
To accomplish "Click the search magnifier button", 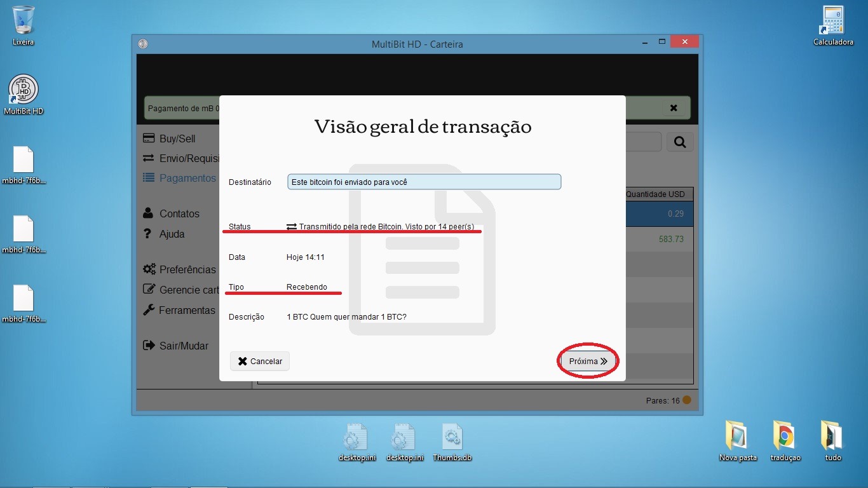I will [679, 142].
